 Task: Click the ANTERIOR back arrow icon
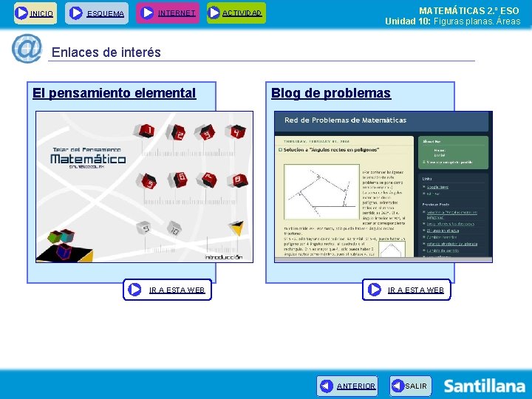point(327,386)
